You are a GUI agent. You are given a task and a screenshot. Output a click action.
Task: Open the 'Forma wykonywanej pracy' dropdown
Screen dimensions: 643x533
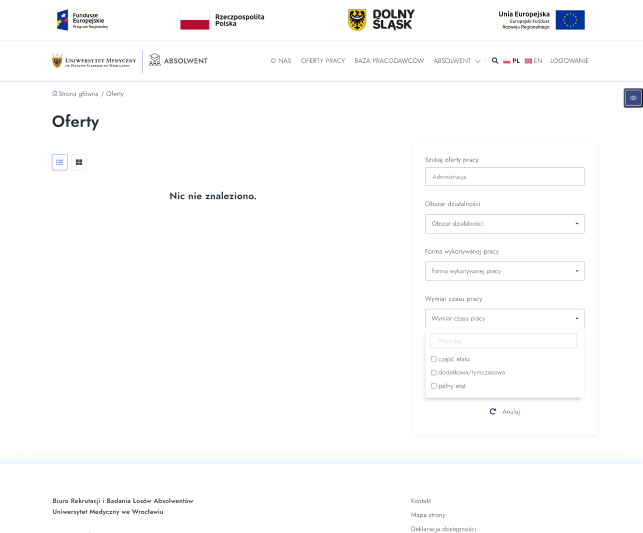click(504, 271)
